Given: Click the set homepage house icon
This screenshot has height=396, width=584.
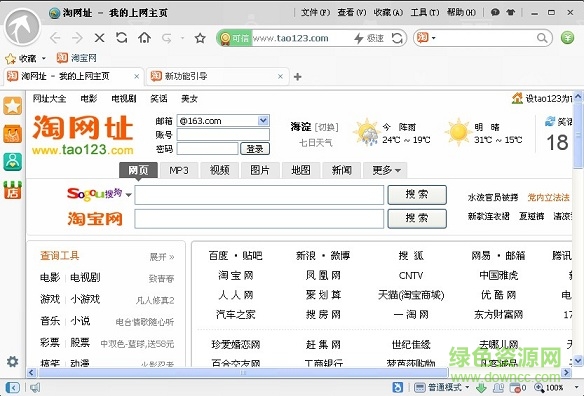Looking at the screenshot, I should pyautogui.click(x=517, y=98).
